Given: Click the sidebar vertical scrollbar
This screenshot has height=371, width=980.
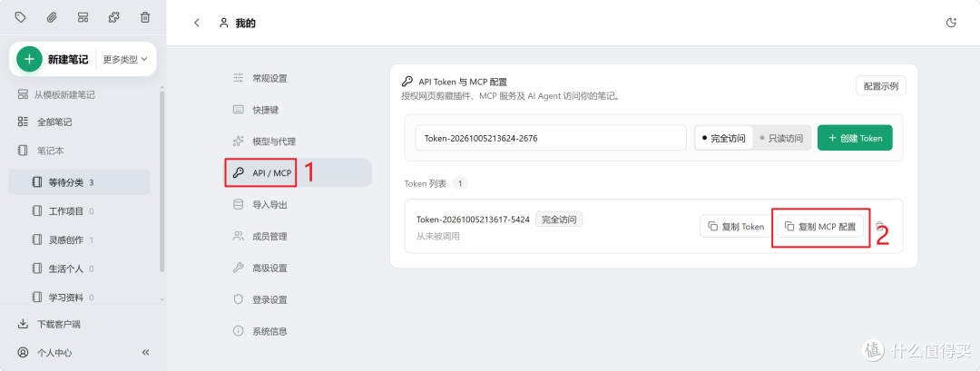Looking at the screenshot, I should [x=162, y=181].
